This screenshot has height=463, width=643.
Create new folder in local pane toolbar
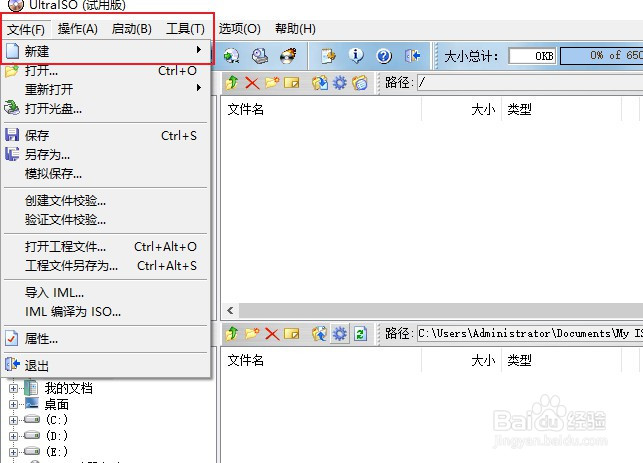[252, 334]
